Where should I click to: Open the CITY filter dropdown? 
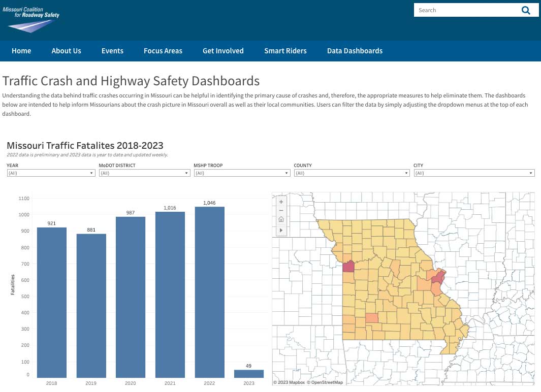click(x=530, y=173)
